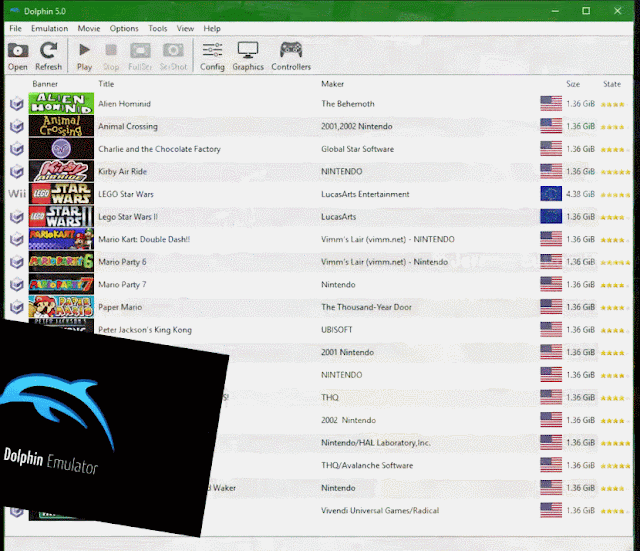Click star rating in THQ/Avalanche Software row

click(x=616, y=466)
